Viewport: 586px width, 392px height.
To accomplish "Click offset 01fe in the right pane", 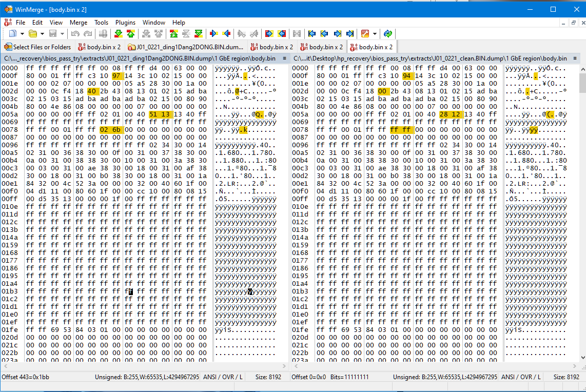I will coord(300,329).
